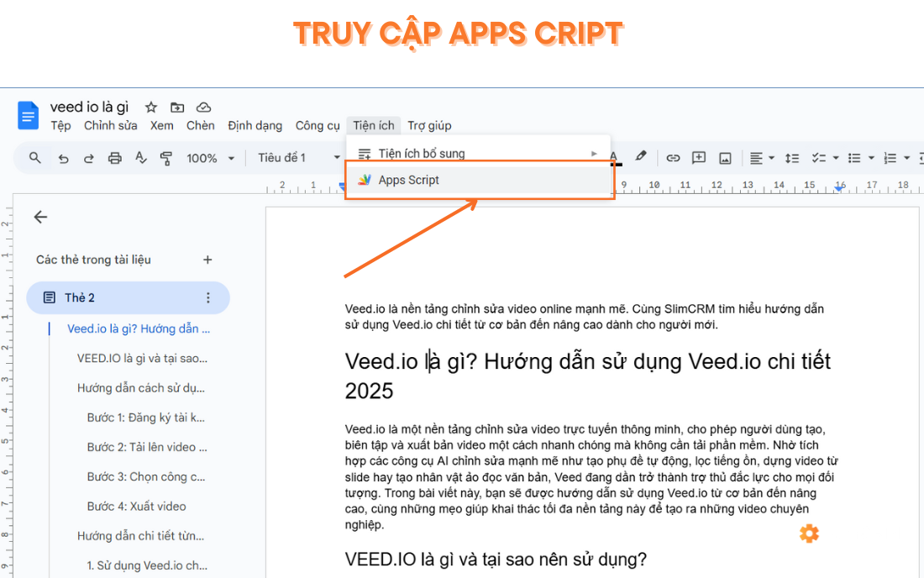The height and width of the screenshot is (578, 924).
Task: Insert an image from the toolbar
Action: (725, 158)
